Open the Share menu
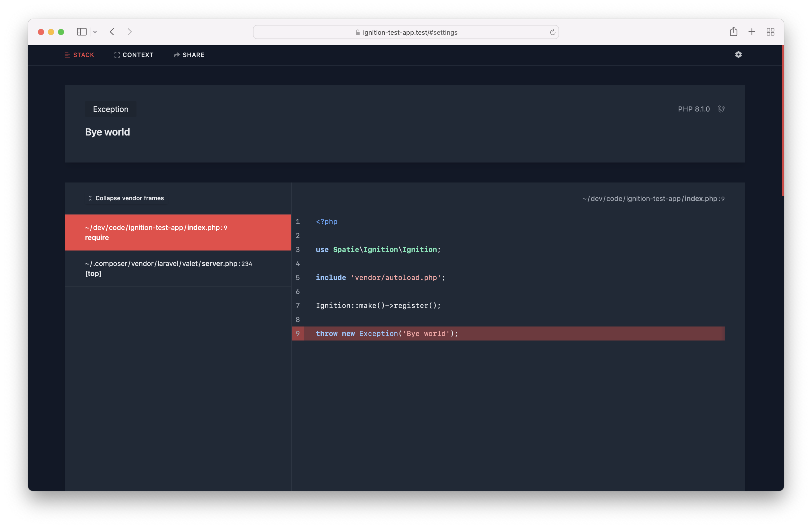Image resolution: width=812 pixels, height=528 pixels. [x=189, y=55]
